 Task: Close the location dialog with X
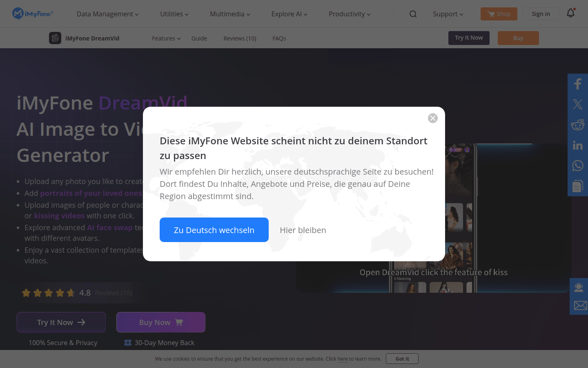click(433, 118)
